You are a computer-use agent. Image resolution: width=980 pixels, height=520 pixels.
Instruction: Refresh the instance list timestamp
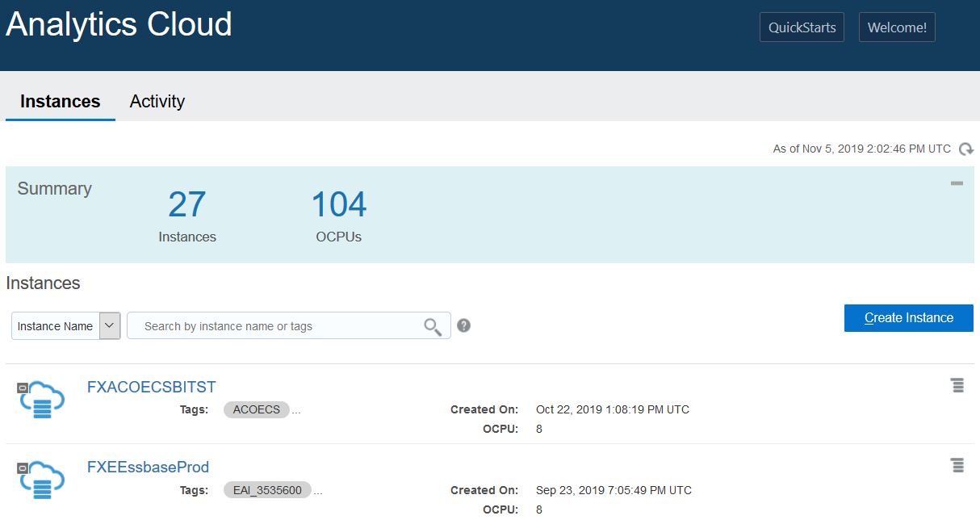click(965, 149)
